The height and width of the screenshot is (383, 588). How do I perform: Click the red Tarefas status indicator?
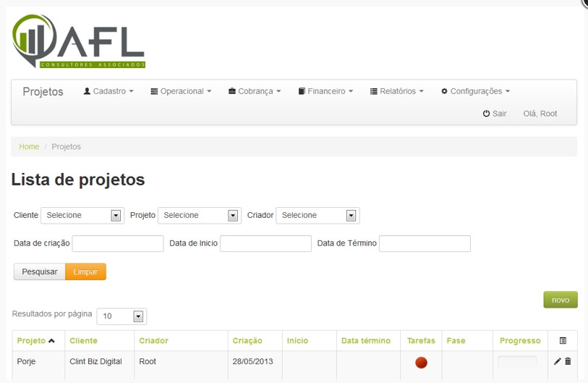coord(421,362)
